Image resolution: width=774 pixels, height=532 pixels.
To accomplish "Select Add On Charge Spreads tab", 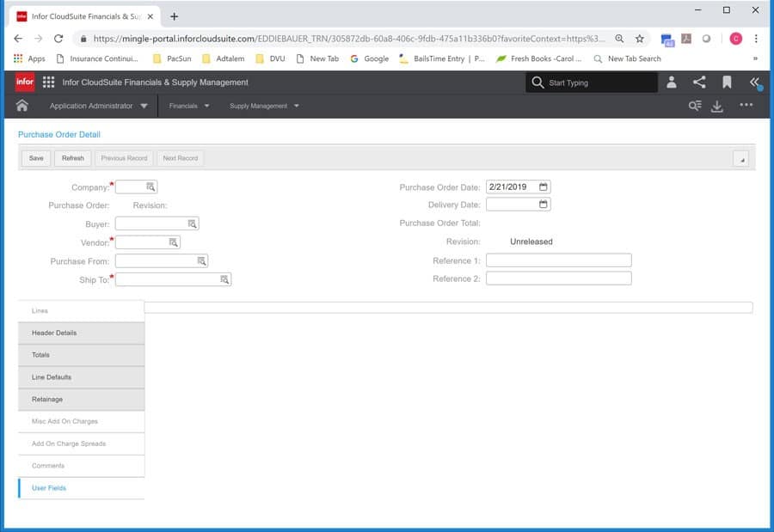I will [x=82, y=443].
